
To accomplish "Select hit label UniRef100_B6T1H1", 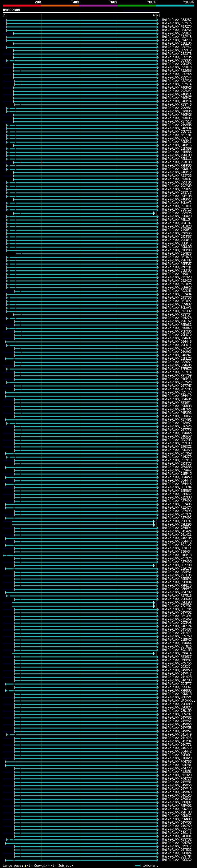I will pos(177,135).
